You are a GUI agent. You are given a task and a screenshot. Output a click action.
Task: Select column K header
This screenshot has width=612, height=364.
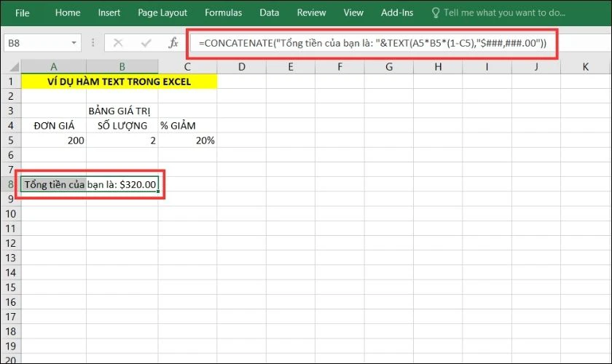coord(585,67)
